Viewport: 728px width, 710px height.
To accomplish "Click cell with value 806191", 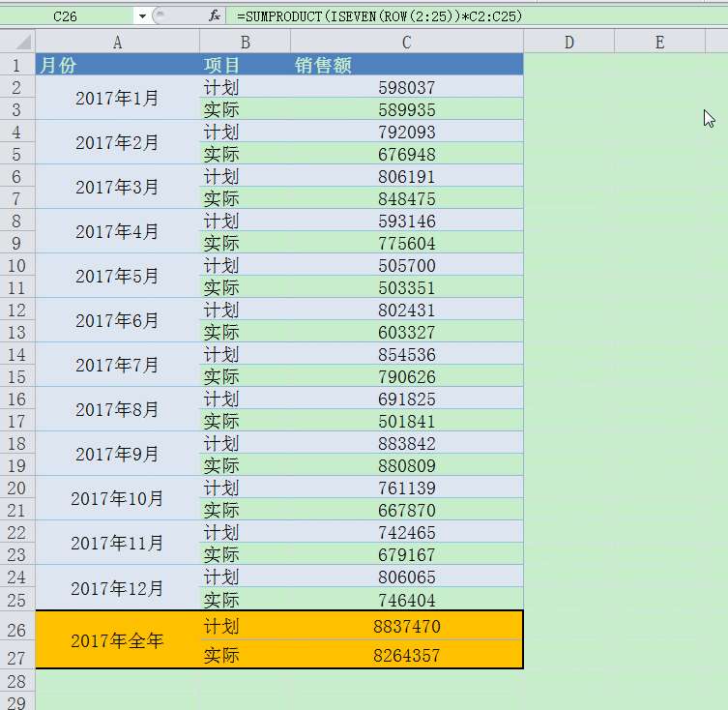I will tap(407, 176).
